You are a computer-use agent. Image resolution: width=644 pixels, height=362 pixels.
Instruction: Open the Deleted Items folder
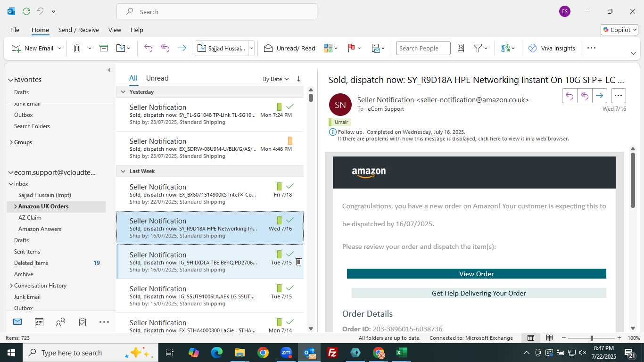[31, 263]
